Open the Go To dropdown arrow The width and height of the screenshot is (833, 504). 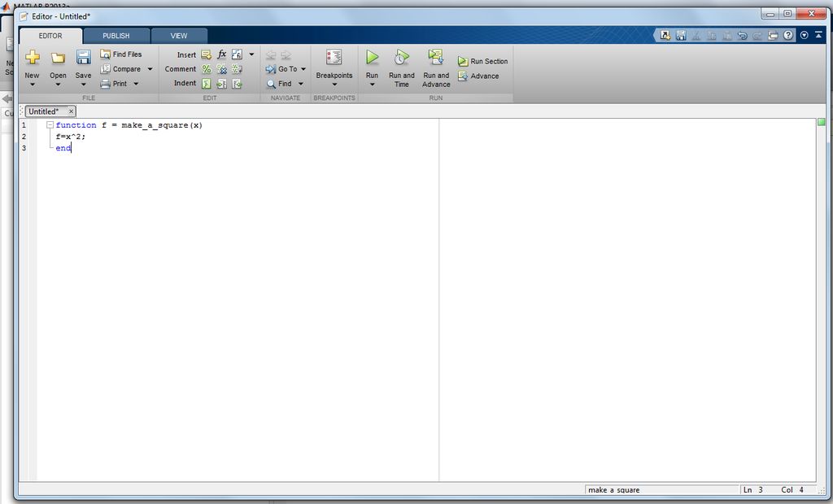(x=303, y=69)
